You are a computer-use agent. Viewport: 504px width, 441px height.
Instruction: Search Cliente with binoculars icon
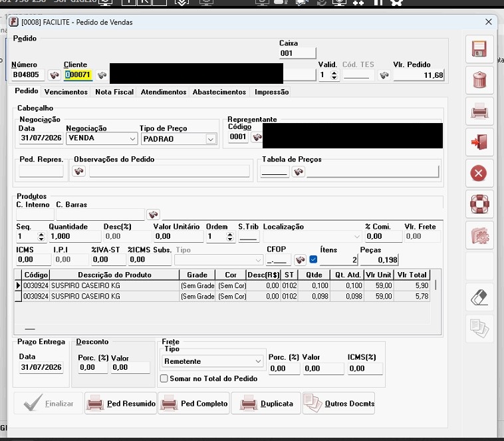pos(102,75)
